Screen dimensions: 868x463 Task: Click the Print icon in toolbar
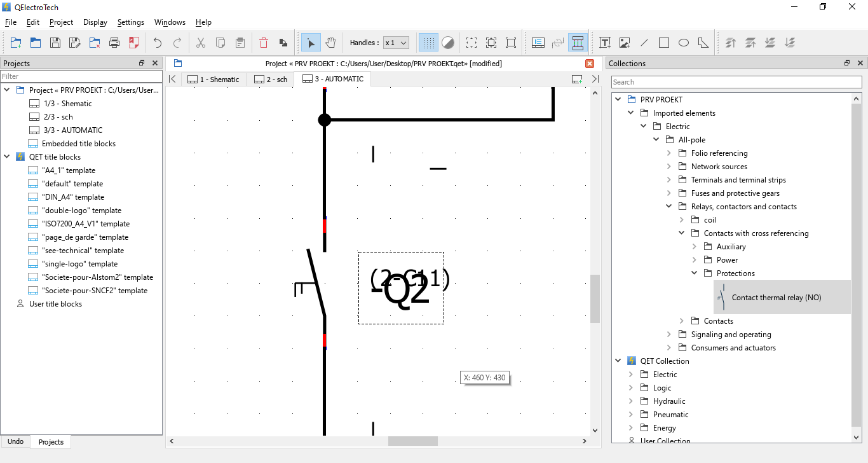pos(114,43)
